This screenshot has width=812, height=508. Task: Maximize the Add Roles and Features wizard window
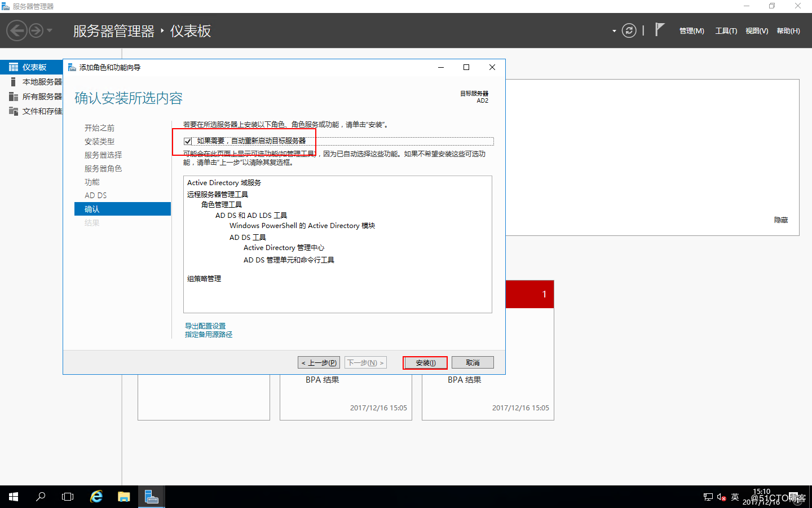coord(466,67)
